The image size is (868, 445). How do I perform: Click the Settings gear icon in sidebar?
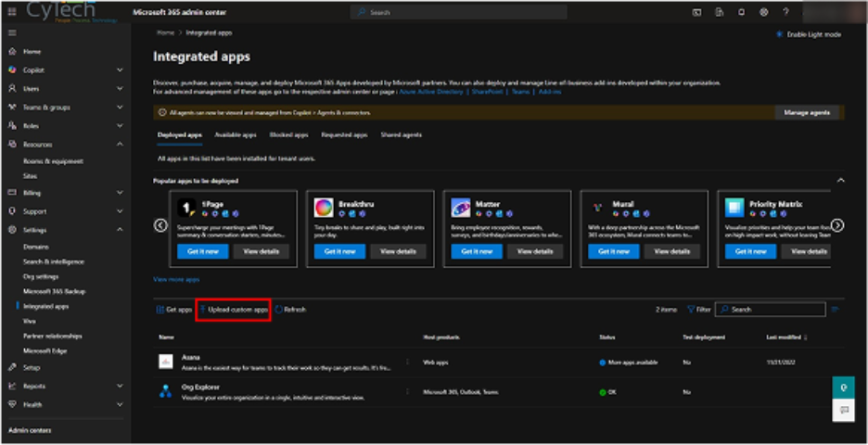pyautogui.click(x=12, y=230)
